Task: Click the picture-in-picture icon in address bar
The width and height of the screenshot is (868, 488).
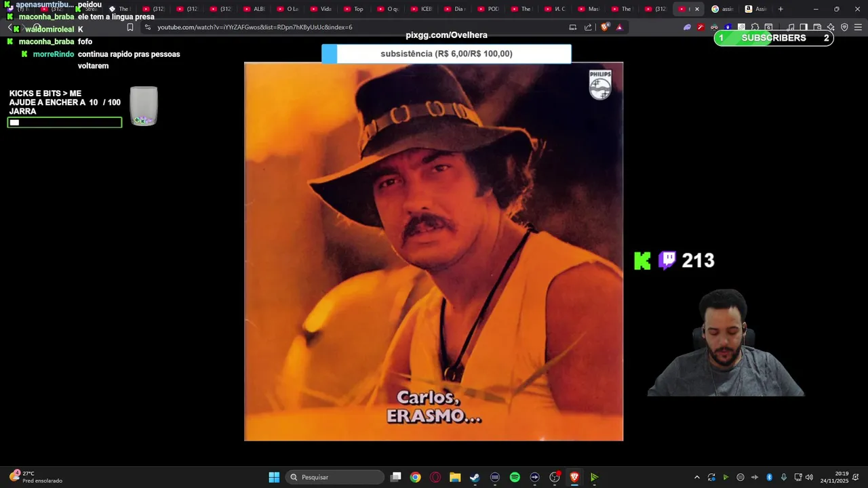Action: (573, 27)
